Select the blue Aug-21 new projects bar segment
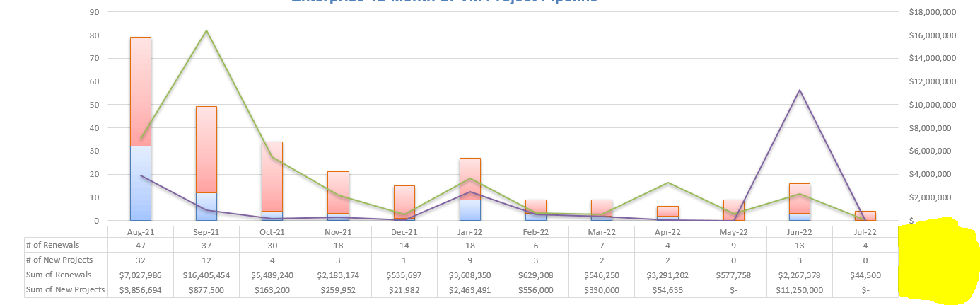The height and width of the screenshot is (305, 980). point(141,183)
